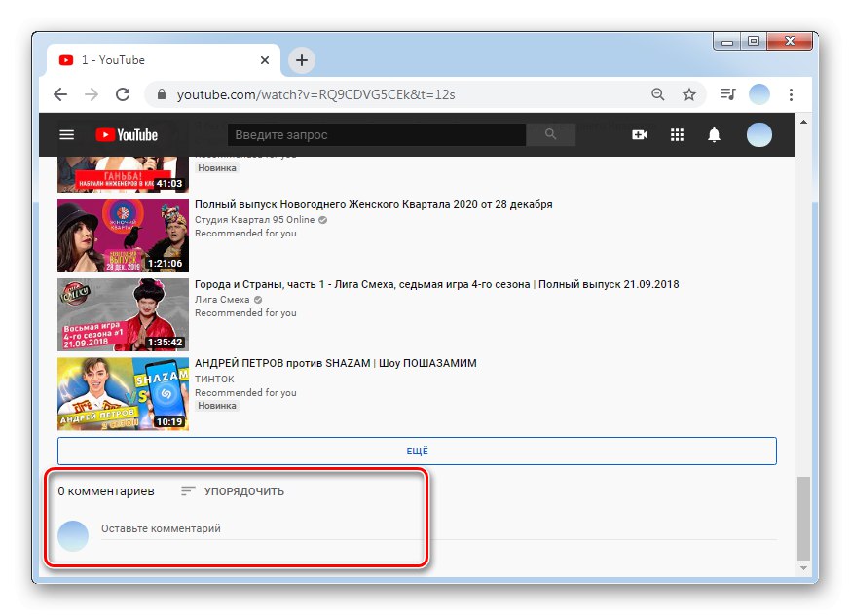This screenshot has height=616, width=851.
Task: Open thumbnail of АНДРЕЙ ПЕТРОВ против SHAZAM
Action: tap(124, 394)
